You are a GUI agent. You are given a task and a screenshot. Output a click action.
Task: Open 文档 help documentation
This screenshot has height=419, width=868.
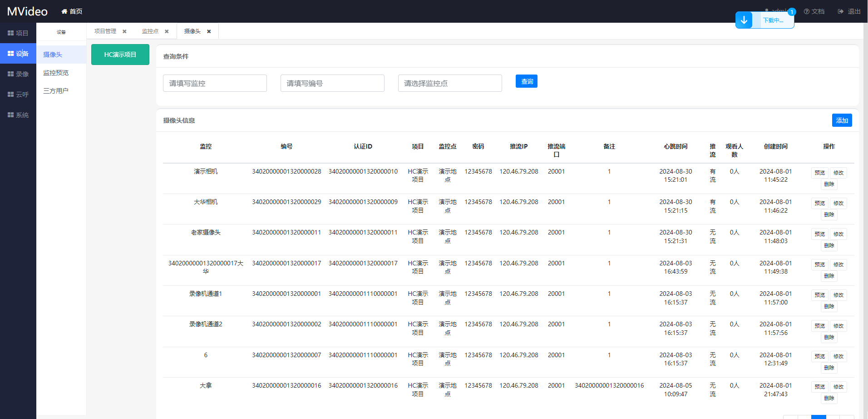click(x=814, y=11)
